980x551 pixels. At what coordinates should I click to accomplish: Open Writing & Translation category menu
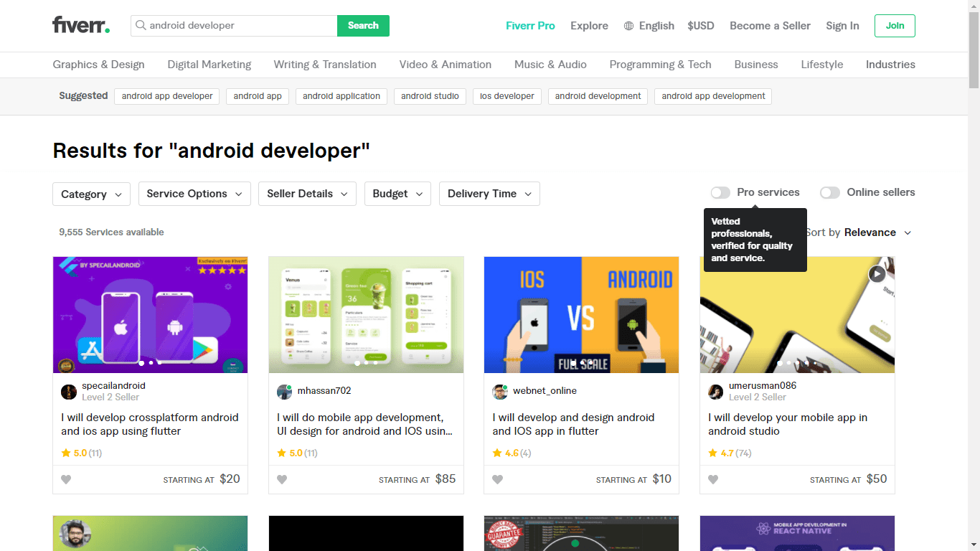(325, 65)
